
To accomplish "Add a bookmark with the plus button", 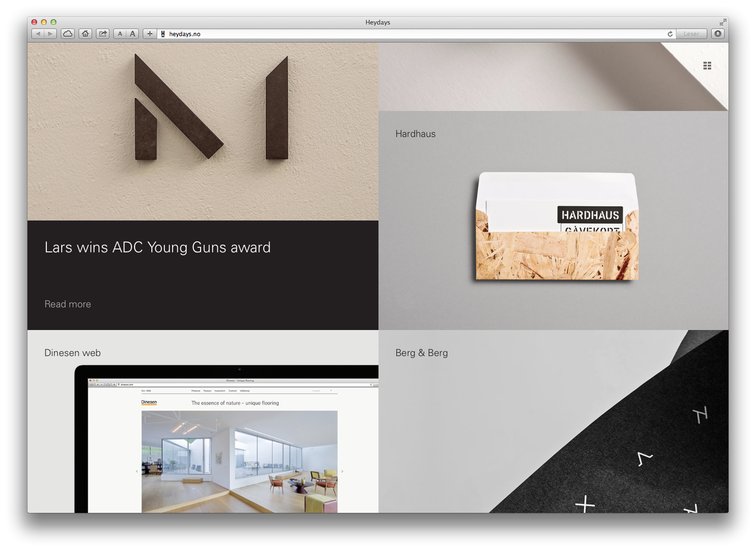I will coord(150,34).
